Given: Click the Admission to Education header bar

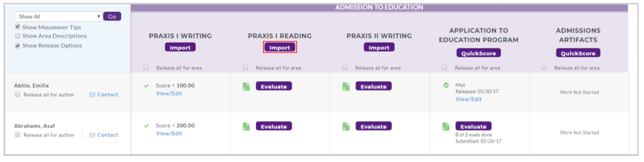Looking at the screenshot, I should coord(379,8).
